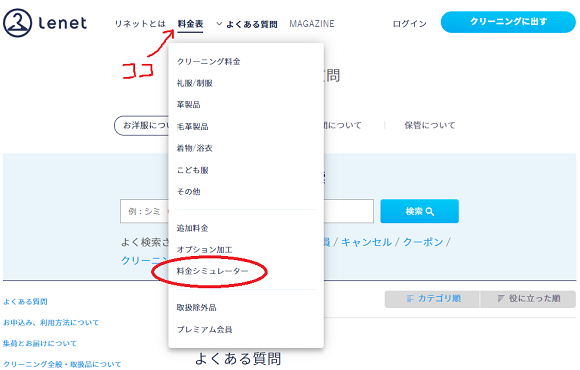580x370 pixels.
Task: Select 毛革製品 menu entry
Action: (x=192, y=127)
